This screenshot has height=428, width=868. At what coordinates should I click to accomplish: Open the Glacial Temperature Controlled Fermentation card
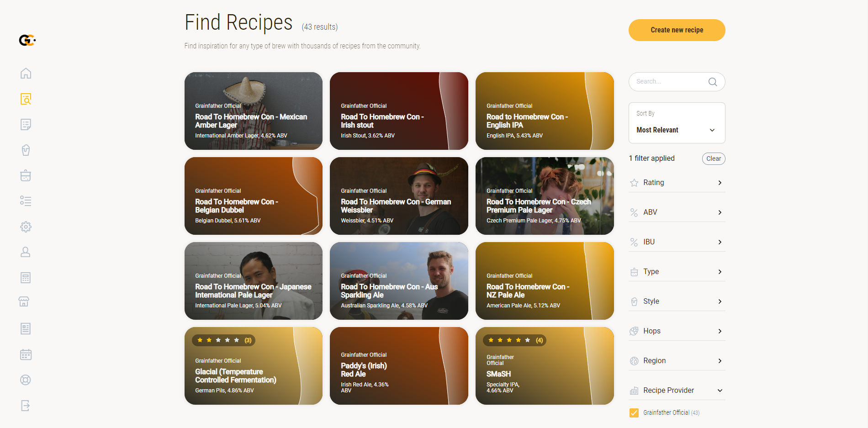(x=254, y=366)
